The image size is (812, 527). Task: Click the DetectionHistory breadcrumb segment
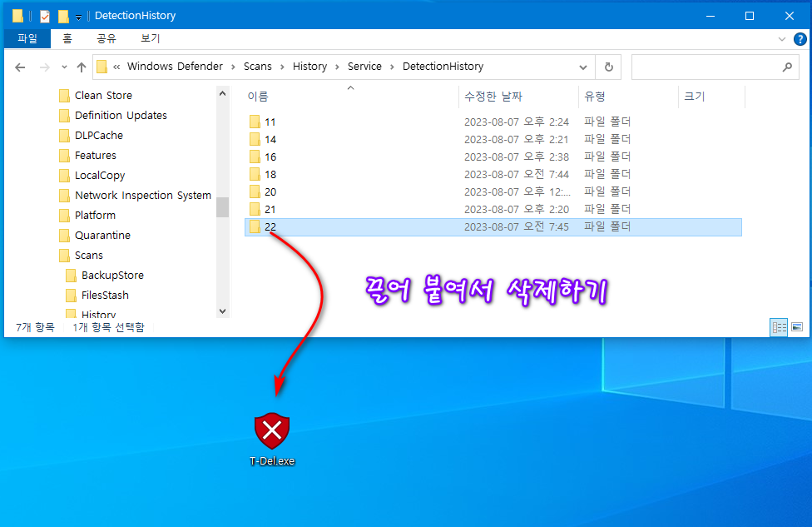tap(443, 67)
